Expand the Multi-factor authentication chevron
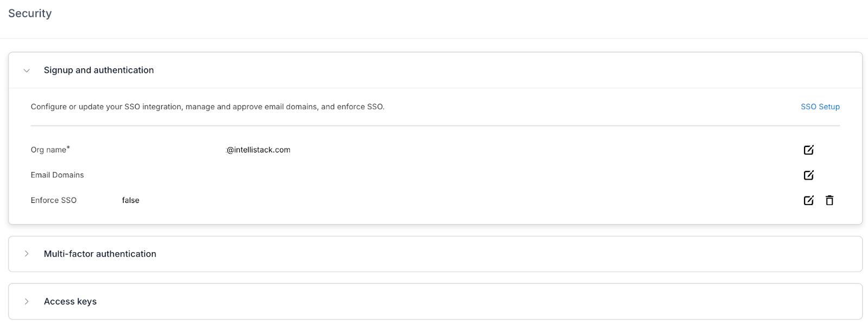The image size is (868, 325). click(27, 254)
